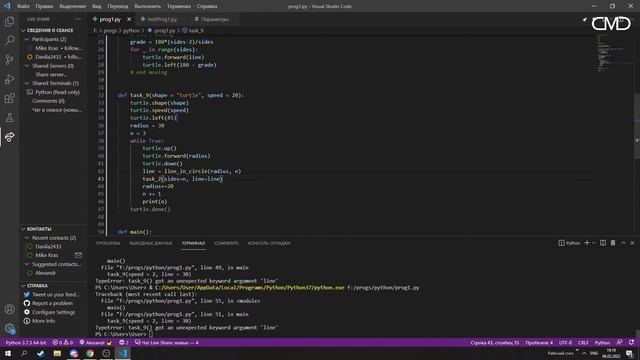The width and height of the screenshot is (640, 360).
Task: Open Chrome from the taskbar
Action: click(90, 353)
